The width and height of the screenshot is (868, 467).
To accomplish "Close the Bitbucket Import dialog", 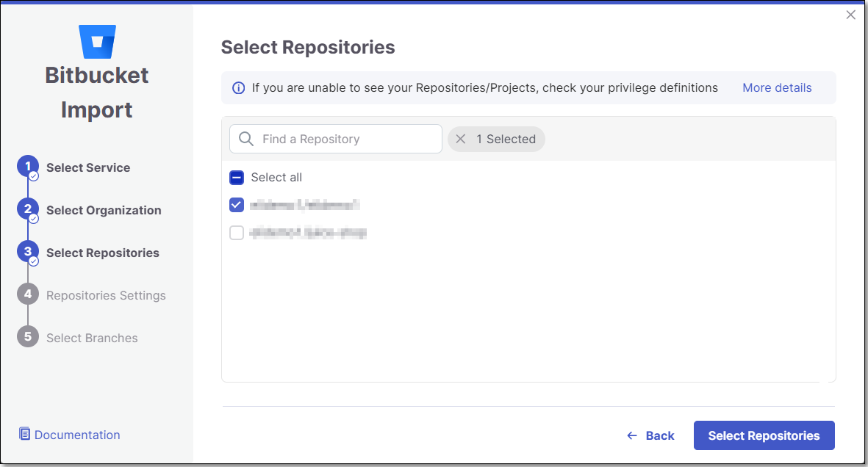I will (x=851, y=15).
